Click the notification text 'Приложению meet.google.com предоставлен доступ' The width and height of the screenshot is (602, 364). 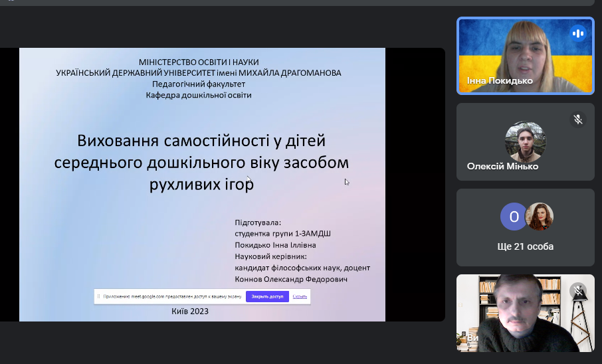[x=172, y=296]
